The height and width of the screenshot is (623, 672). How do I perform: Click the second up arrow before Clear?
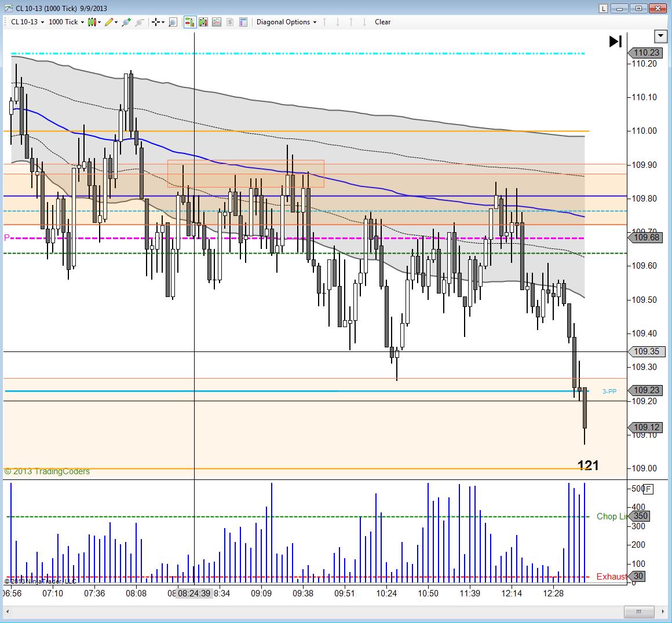pos(351,22)
